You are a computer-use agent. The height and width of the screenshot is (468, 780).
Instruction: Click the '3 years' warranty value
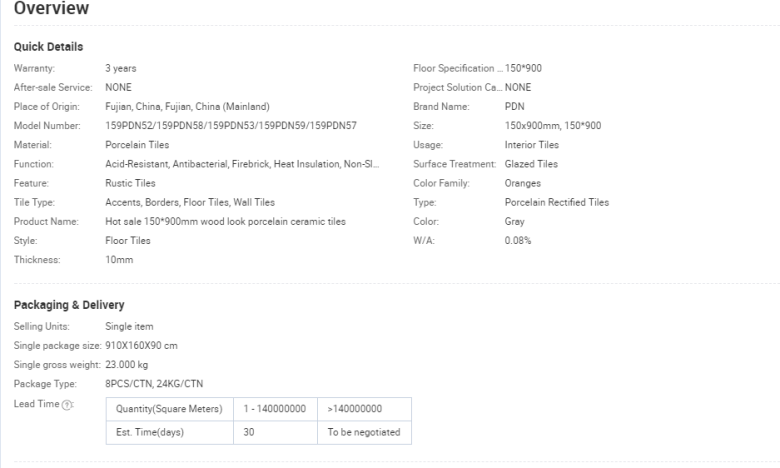click(121, 68)
